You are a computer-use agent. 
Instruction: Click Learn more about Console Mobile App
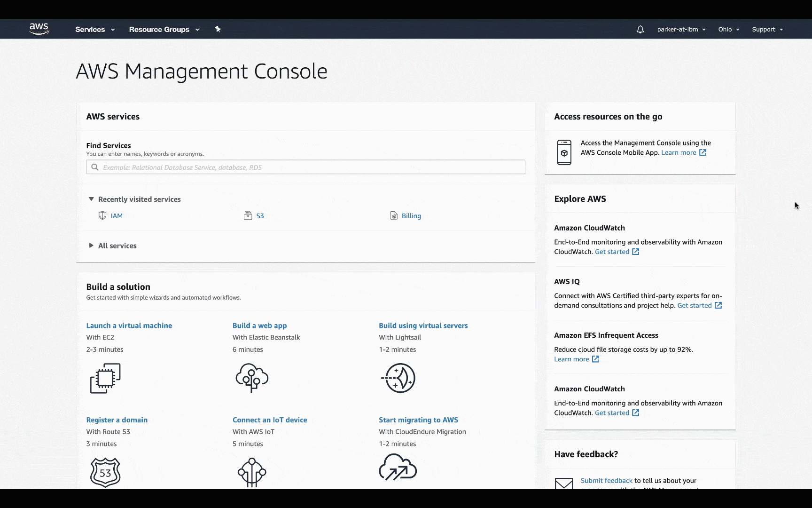point(679,152)
